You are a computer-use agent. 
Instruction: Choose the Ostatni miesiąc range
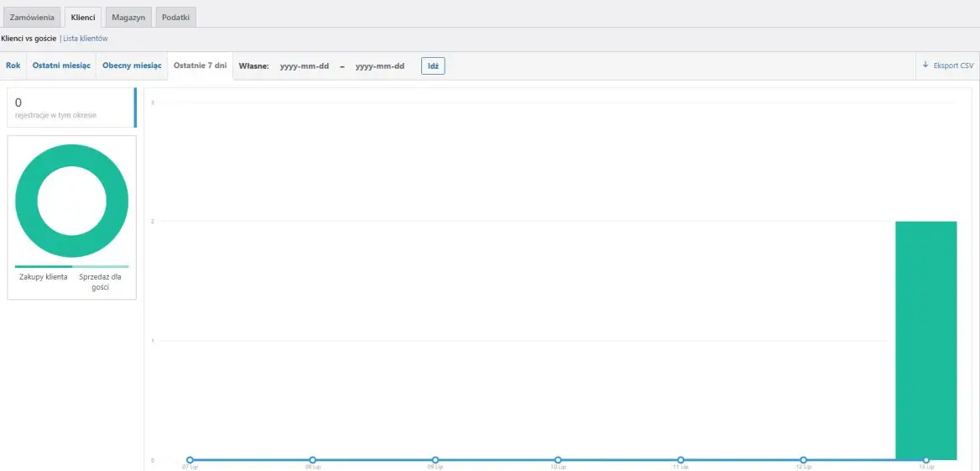61,65
